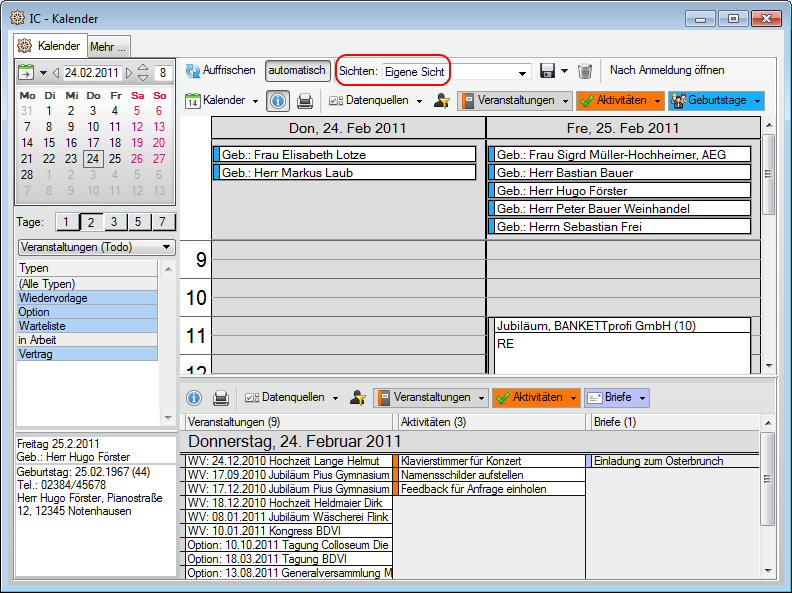Delete the view with the trash icon

point(585,71)
